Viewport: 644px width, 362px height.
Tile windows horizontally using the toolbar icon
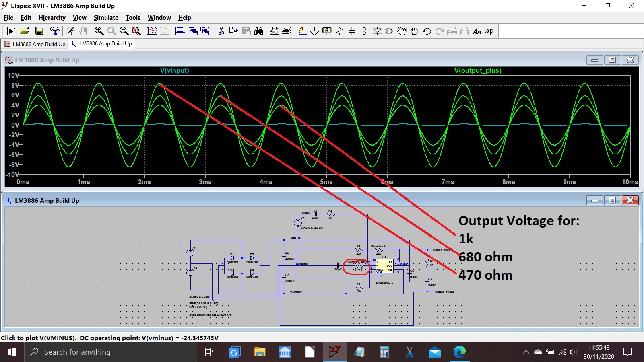pos(180,31)
